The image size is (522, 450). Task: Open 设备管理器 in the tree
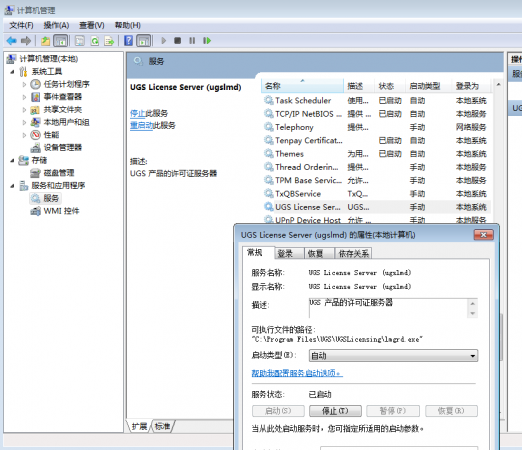point(63,147)
